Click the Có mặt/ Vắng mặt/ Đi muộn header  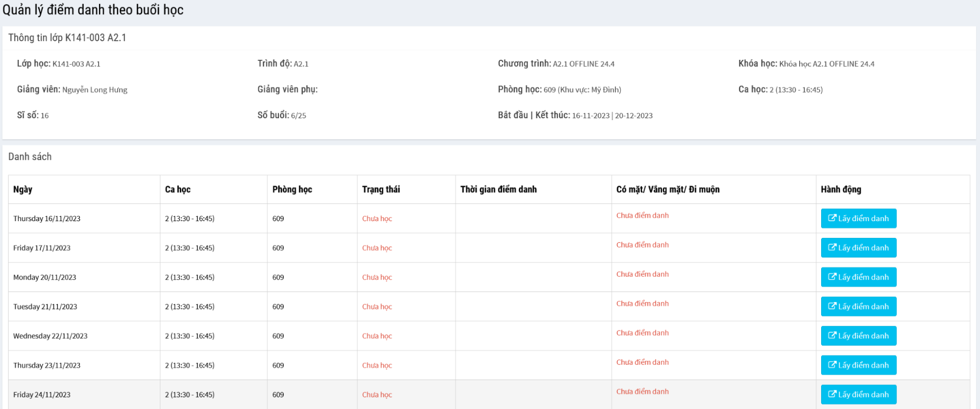point(668,189)
